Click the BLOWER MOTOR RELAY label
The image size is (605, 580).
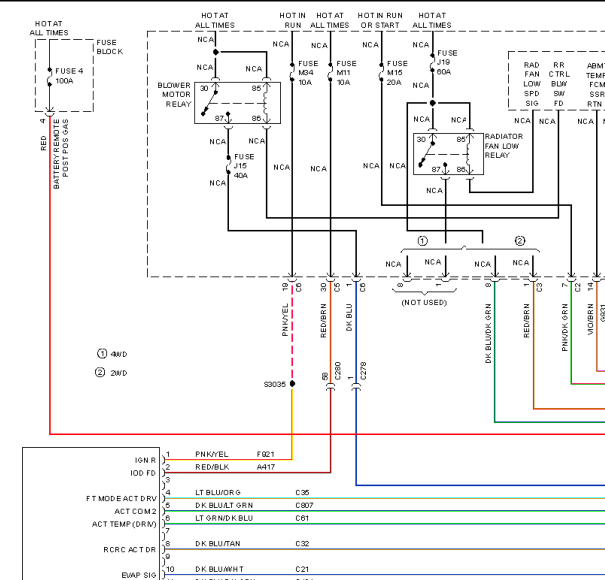(x=174, y=95)
